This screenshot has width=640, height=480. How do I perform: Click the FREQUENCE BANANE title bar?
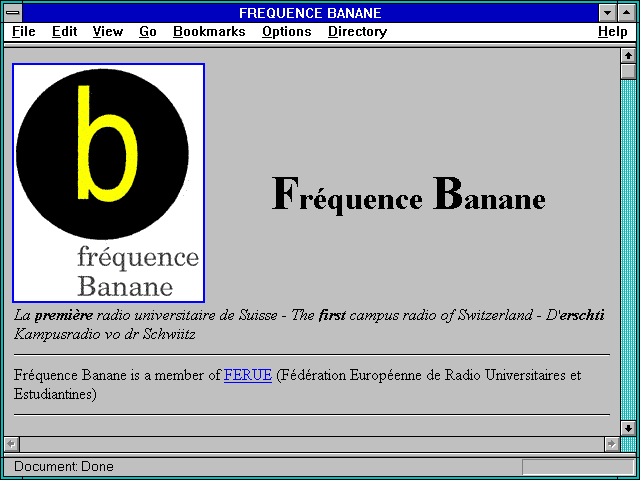point(310,13)
